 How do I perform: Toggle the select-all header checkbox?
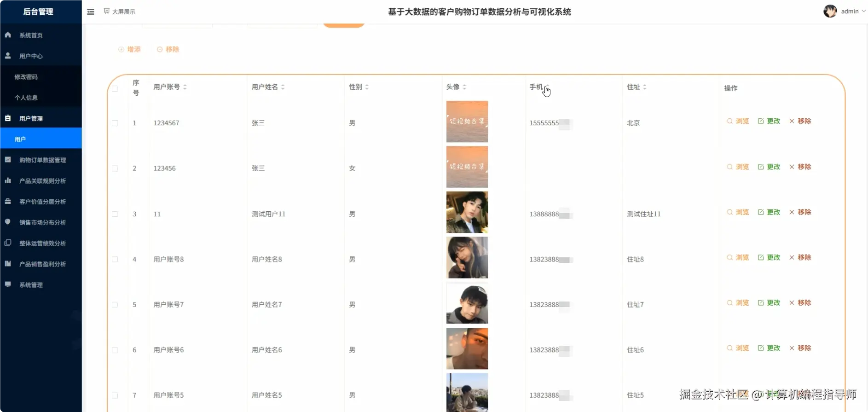point(115,88)
